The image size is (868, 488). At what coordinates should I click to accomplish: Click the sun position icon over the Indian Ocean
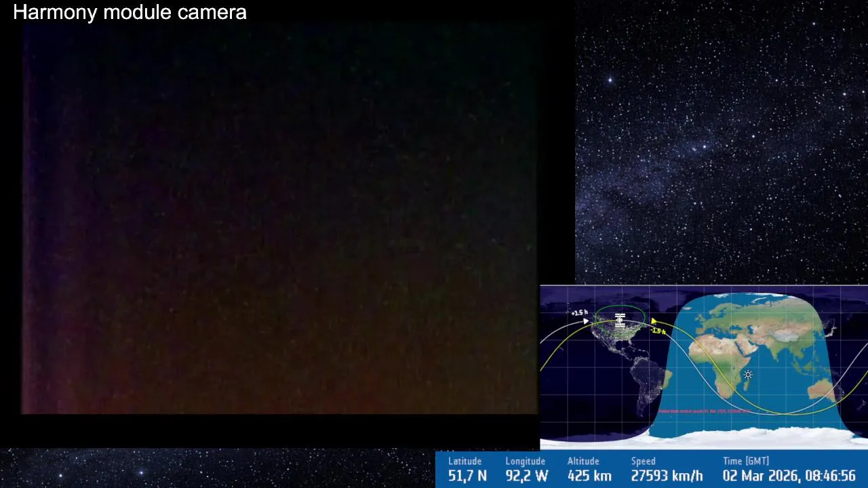tap(748, 375)
